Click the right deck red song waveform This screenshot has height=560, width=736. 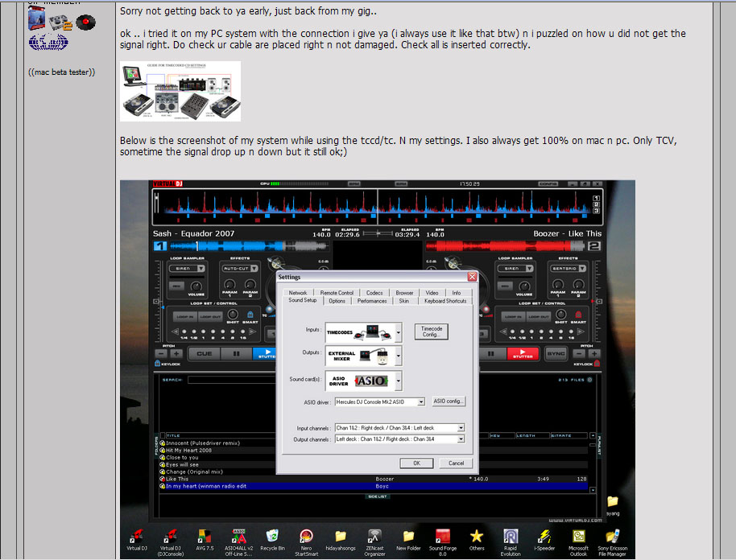point(506,245)
